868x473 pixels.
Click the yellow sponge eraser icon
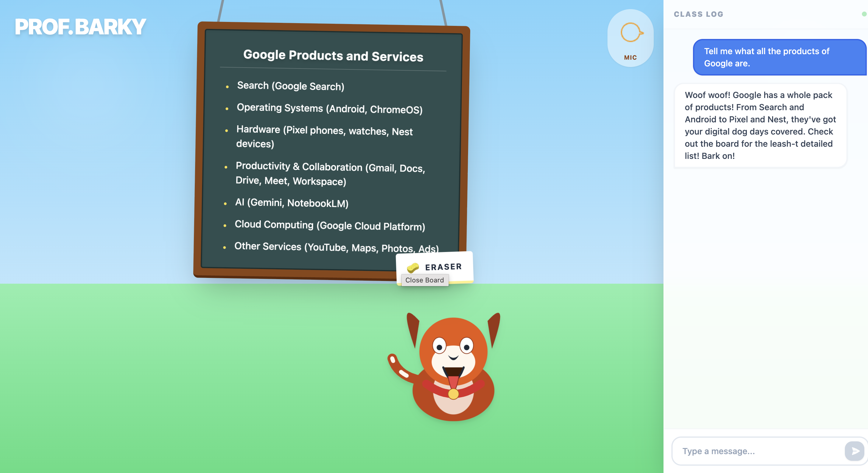coord(412,268)
